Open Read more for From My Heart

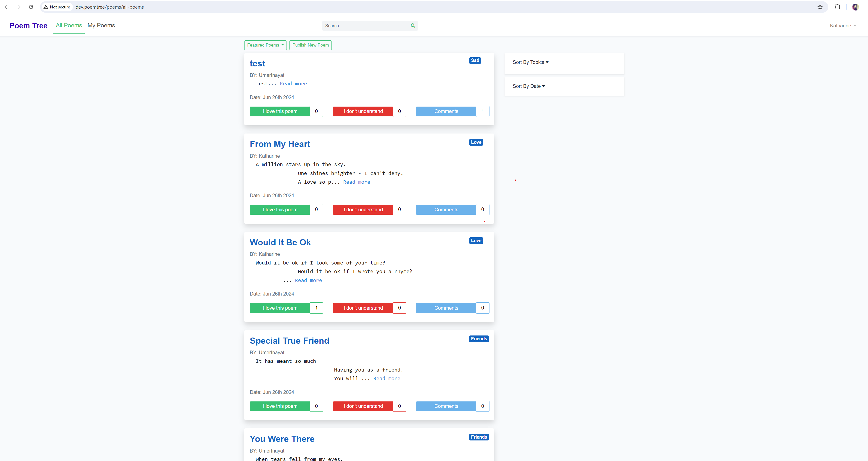pyautogui.click(x=357, y=182)
